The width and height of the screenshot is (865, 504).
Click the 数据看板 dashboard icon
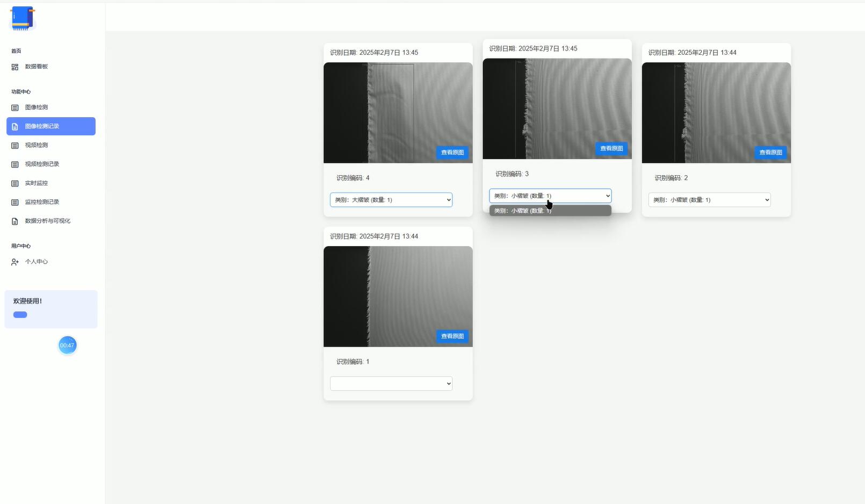(x=15, y=67)
